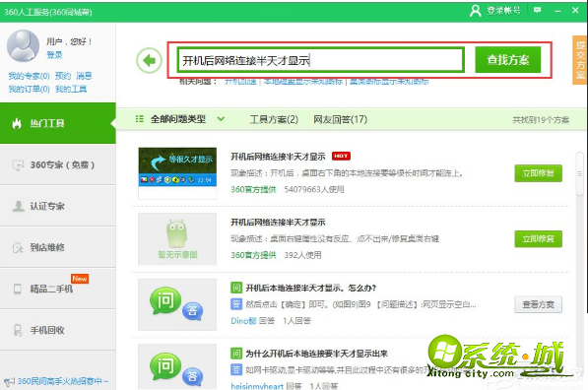Screen dimensions: 588x390
Task: Open the 360专家(免费) sidebar item
Action: [58, 164]
